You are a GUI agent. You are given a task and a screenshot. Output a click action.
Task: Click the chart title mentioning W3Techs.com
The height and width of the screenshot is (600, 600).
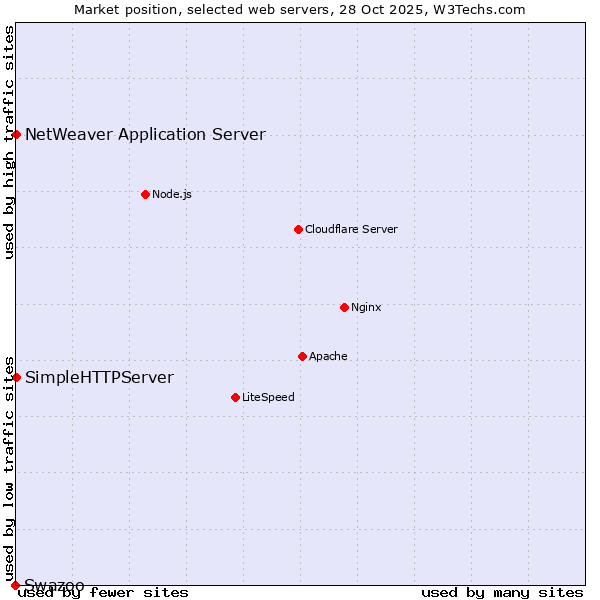[300, 9]
